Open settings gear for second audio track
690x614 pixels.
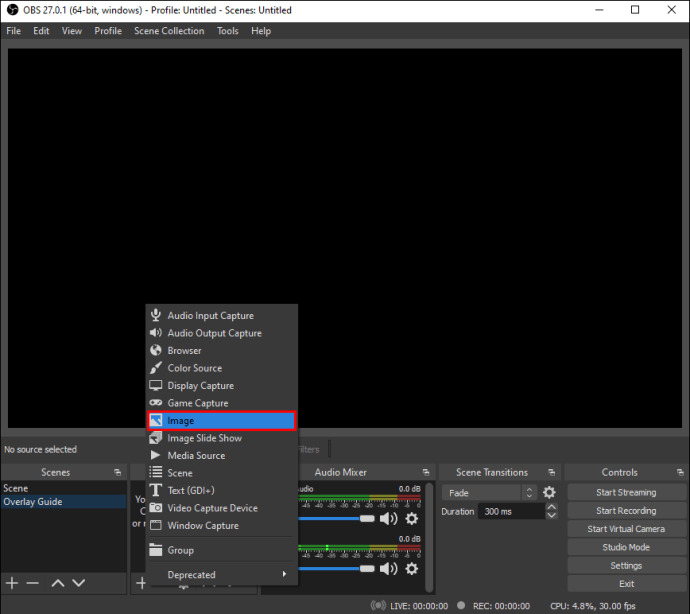click(411, 568)
